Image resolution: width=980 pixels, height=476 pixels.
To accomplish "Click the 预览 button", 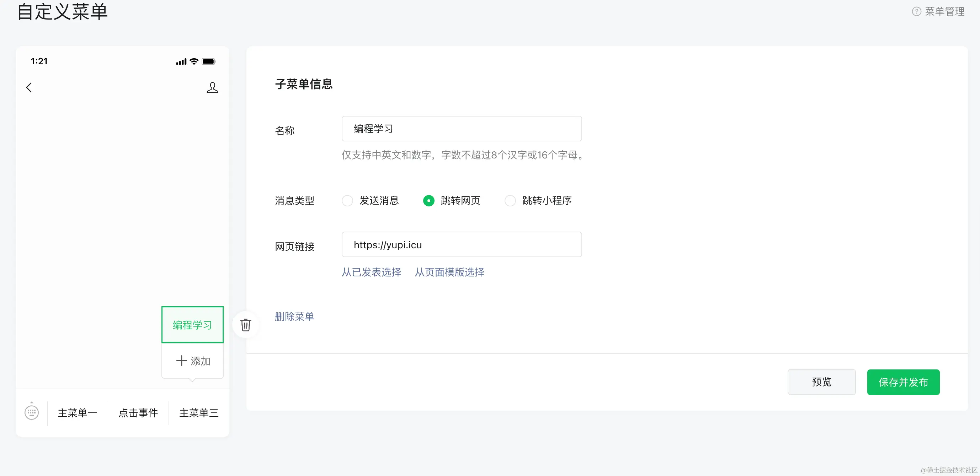I will pyautogui.click(x=821, y=382).
